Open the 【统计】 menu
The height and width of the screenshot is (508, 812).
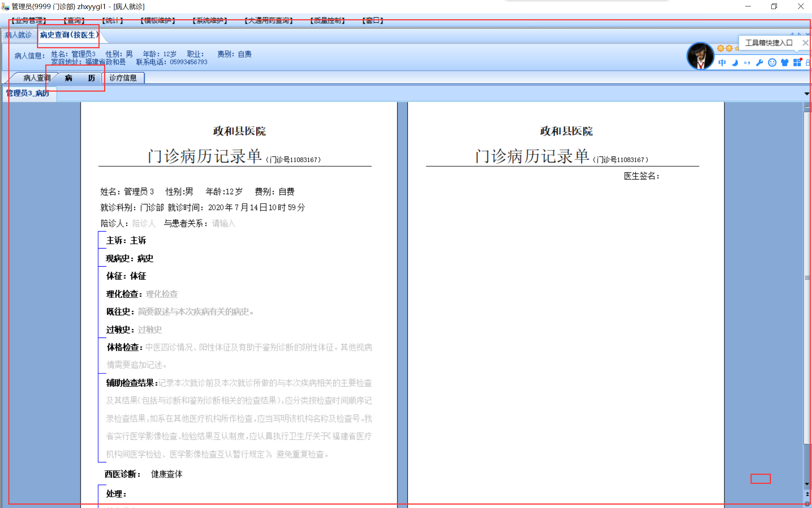(112, 20)
